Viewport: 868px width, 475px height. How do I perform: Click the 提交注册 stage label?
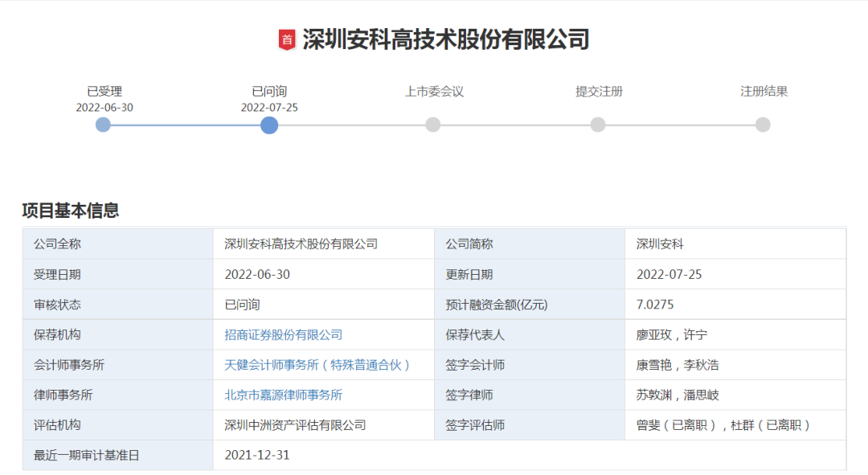click(x=599, y=92)
